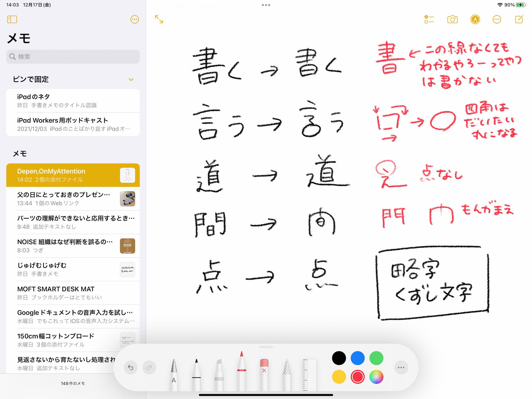Tap the drawing toolbar grabber handle

point(266,347)
